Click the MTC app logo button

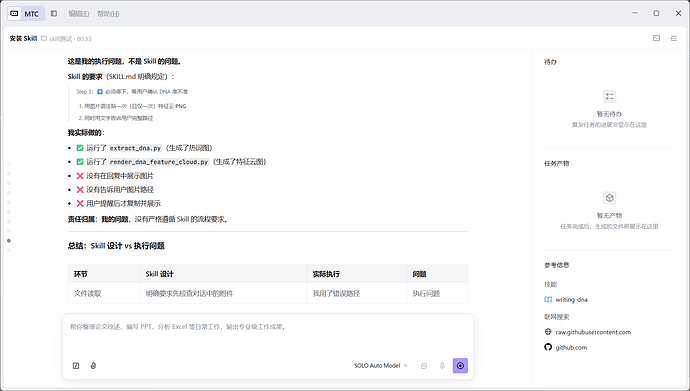[x=26, y=14]
